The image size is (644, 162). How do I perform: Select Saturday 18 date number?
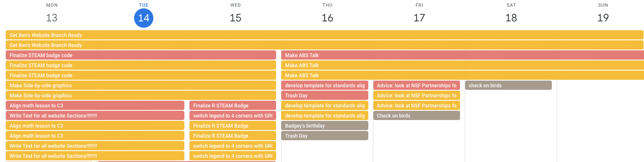[x=511, y=18]
